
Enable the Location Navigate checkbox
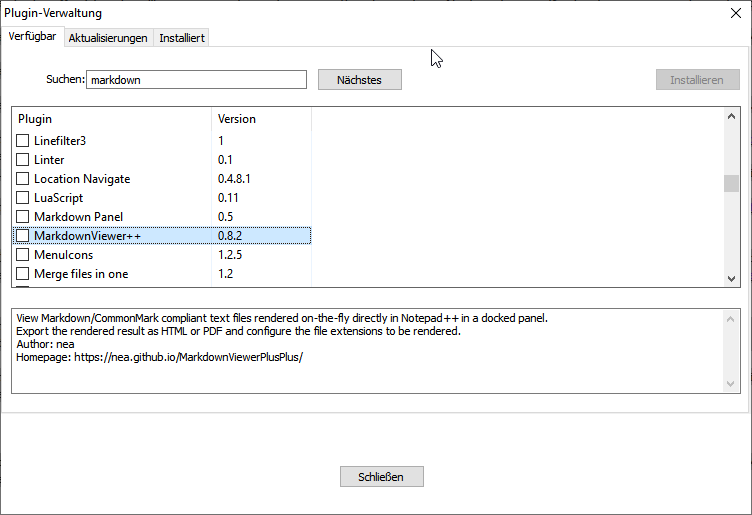point(23,179)
